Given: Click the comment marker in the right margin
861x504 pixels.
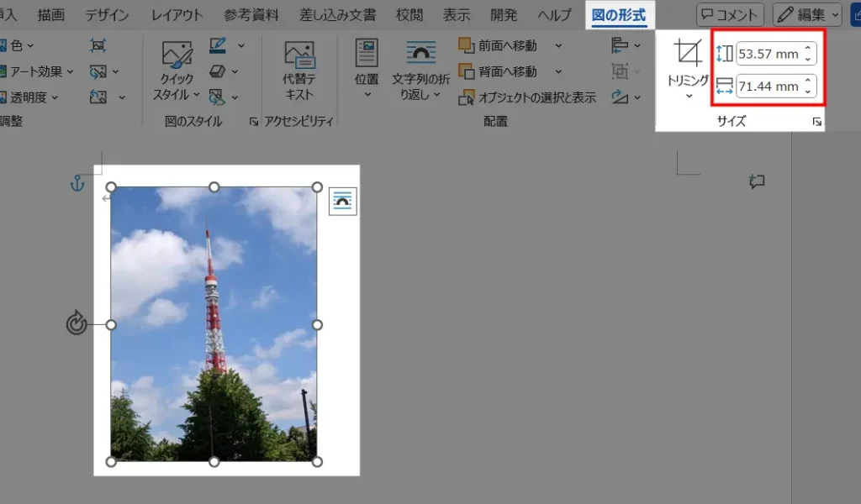Looking at the screenshot, I should pos(757,181).
